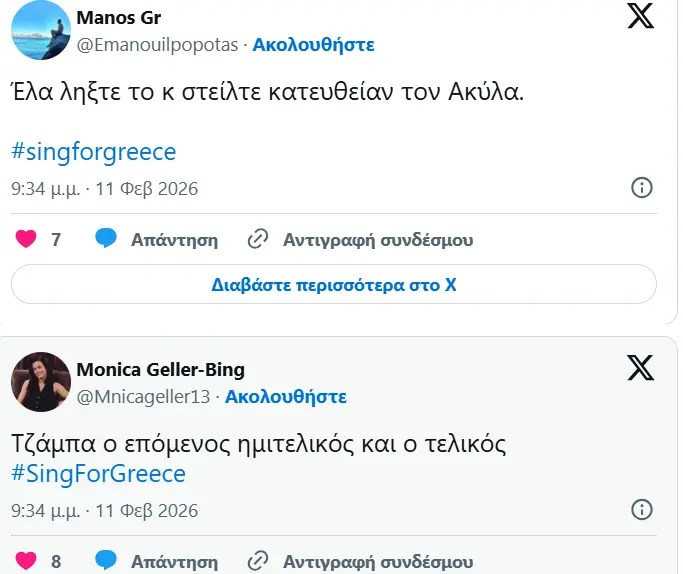Click copy link chain icon on Manos tweet
683x574 pixels.
[258, 239]
